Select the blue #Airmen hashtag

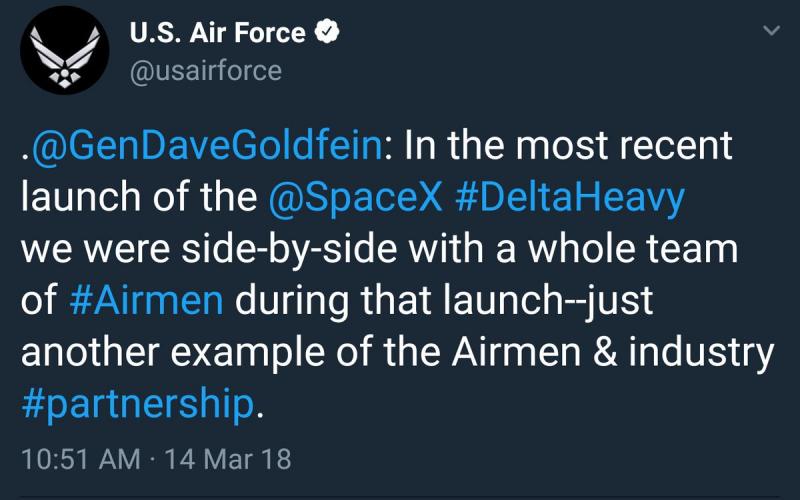click(146, 300)
